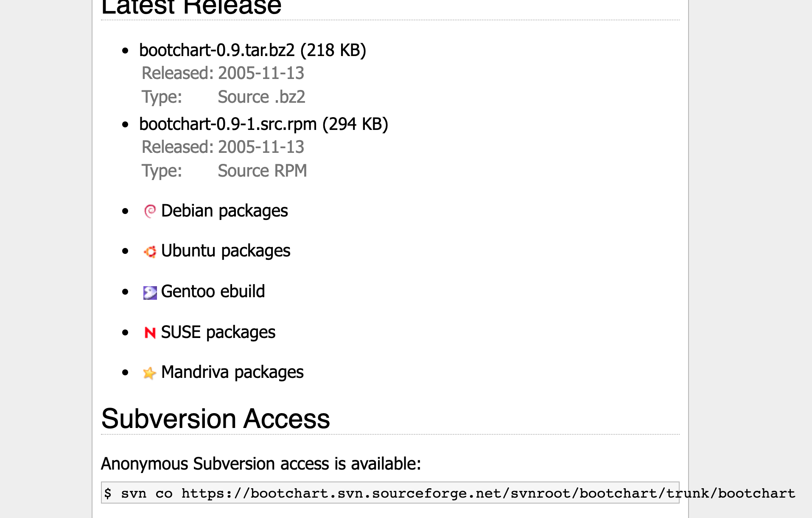This screenshot has height=518, width=812.
Task: Click the Mandriva yellow star icon
Action: tap(149, 373)
